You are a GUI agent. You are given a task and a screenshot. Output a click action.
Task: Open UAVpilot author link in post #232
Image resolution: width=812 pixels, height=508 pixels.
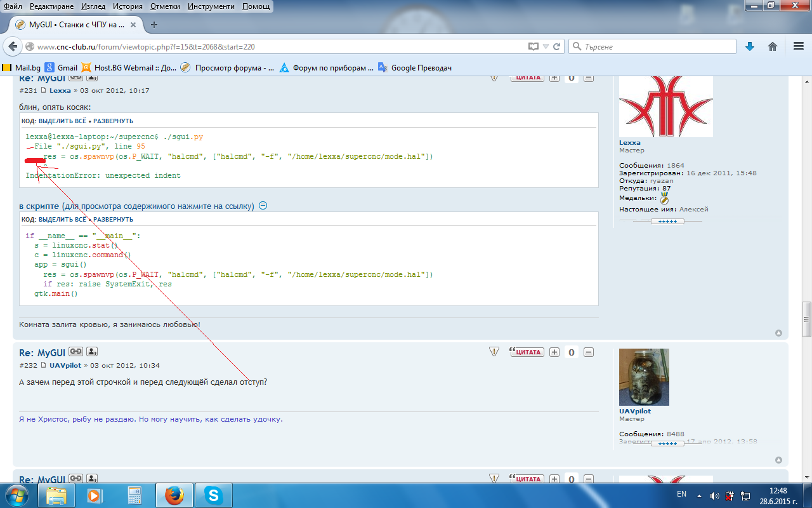click(x=65, y=365)
